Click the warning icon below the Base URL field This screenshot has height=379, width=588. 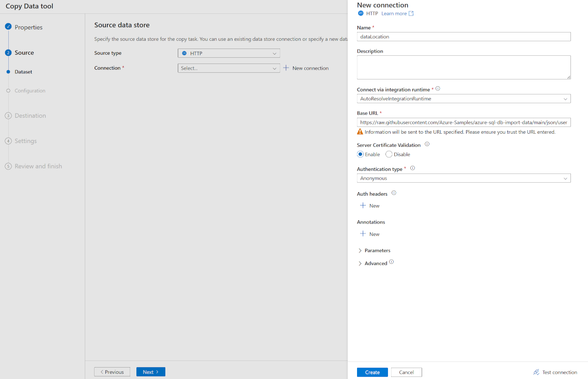coord(359,132)
